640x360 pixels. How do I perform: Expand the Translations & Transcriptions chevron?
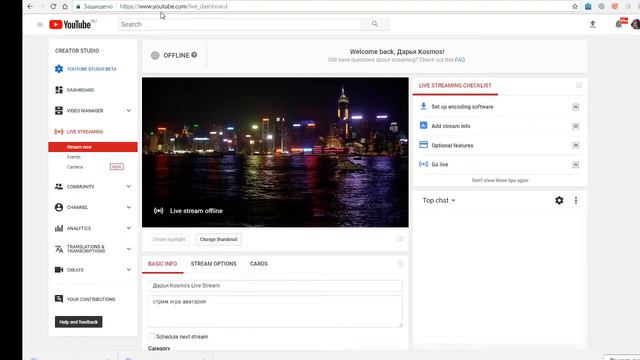click(129, 249)
